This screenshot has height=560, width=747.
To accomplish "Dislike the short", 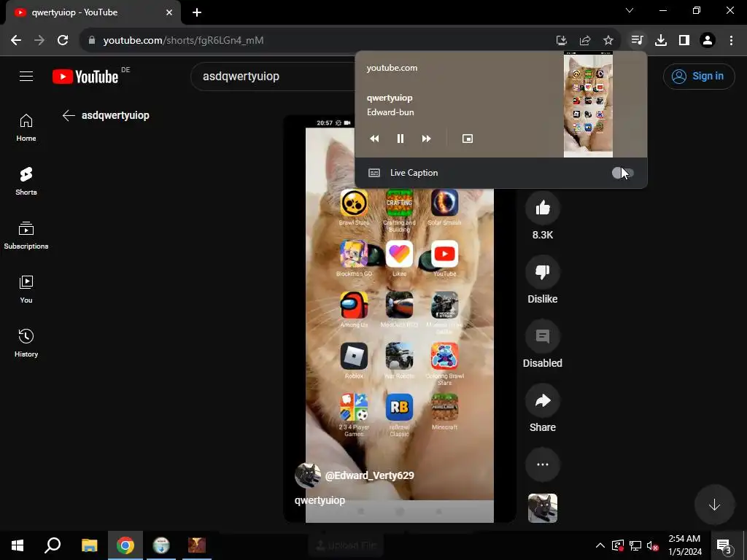I will 543,272.
